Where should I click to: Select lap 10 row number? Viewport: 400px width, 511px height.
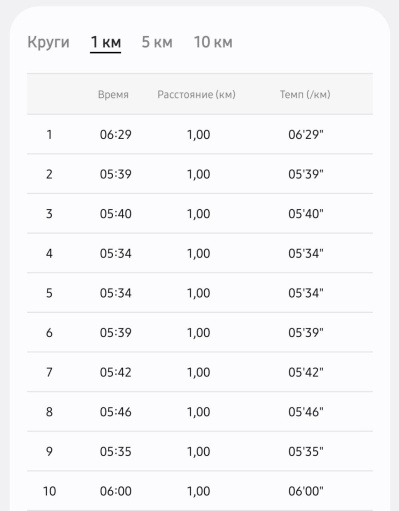[50, 491]
